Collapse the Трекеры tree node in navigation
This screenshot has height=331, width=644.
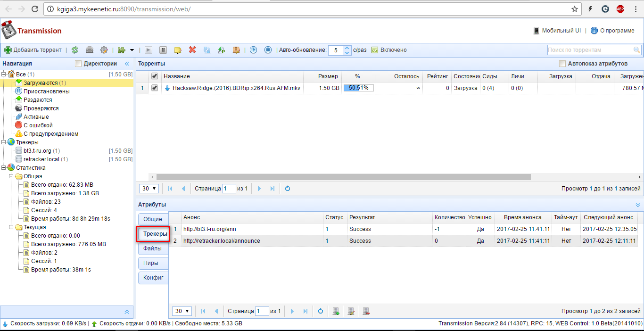(x=4, y=142)
